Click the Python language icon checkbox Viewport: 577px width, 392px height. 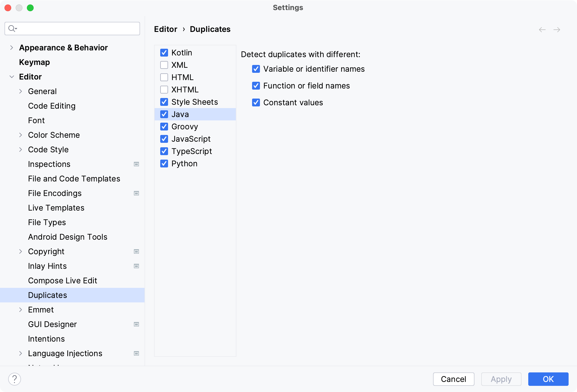164,164
